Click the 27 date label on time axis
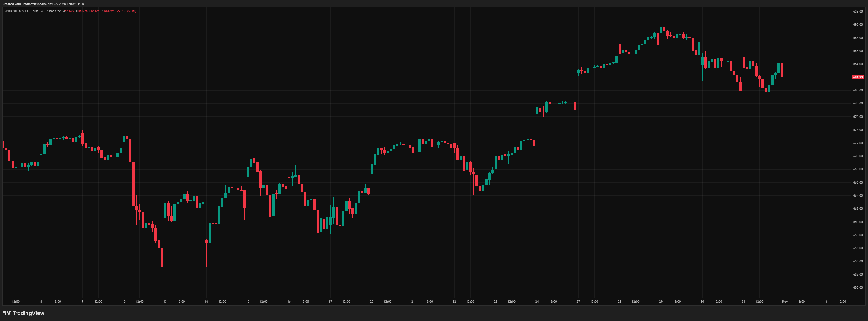Viewport: 868px width, 321px height. 578,302
